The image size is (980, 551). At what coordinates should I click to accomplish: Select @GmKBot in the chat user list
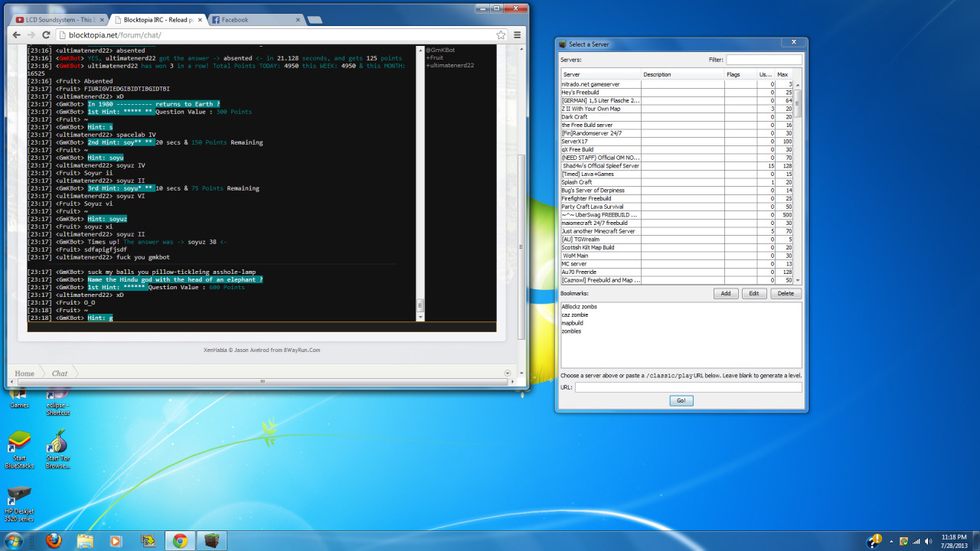coord(440,50)
